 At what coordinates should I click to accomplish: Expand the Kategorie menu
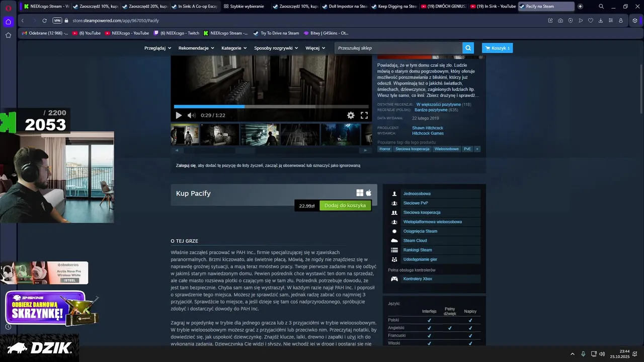tap(234, 48)
